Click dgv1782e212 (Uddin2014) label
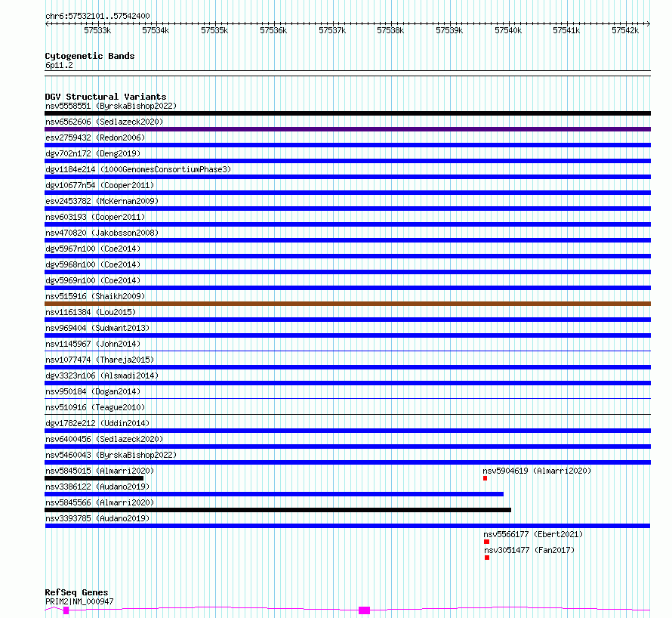 click(97, 423)
